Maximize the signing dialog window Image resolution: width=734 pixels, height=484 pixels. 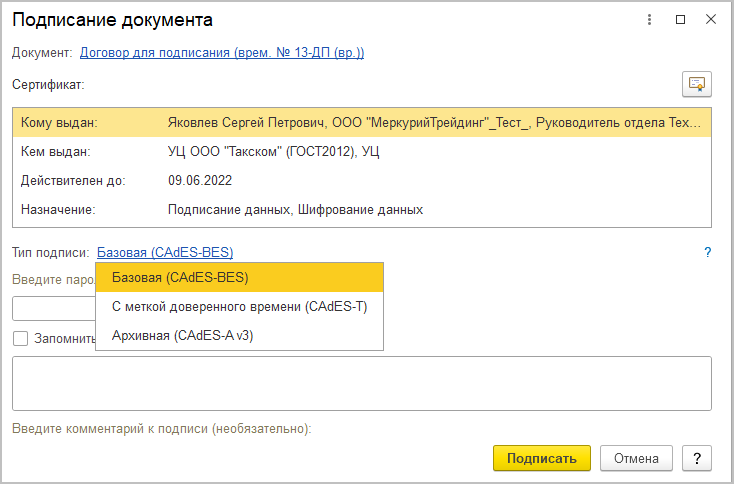680,20
